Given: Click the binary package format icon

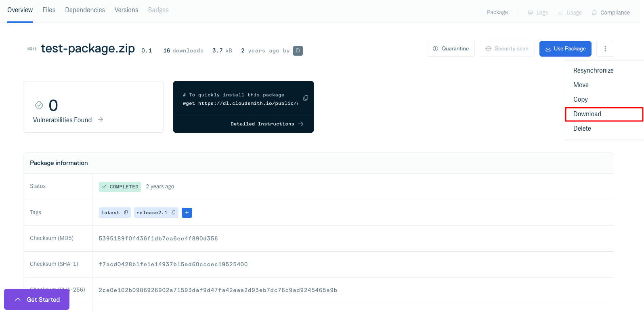Looking at the screenshot, I should [32, 49].
